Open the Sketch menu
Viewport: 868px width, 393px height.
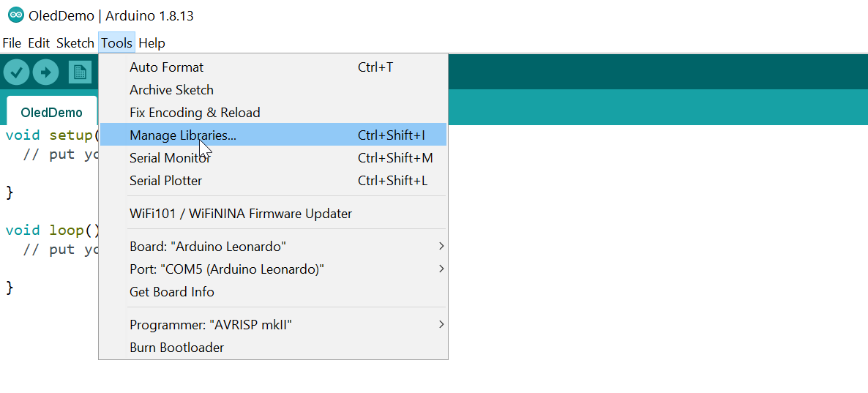click(x=75, y=42)
